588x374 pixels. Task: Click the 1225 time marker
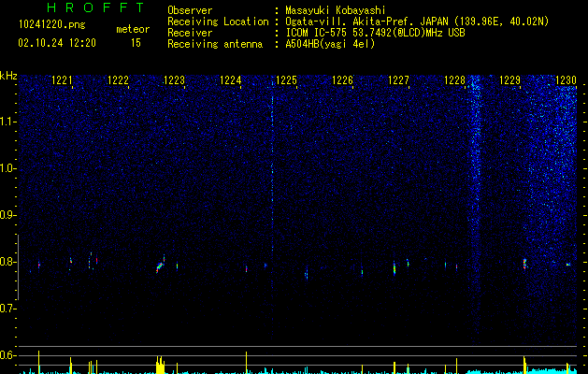click(286, 79)
